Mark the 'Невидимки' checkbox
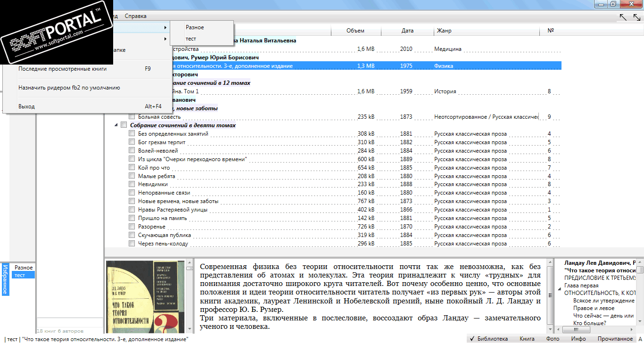 point(132,185)
